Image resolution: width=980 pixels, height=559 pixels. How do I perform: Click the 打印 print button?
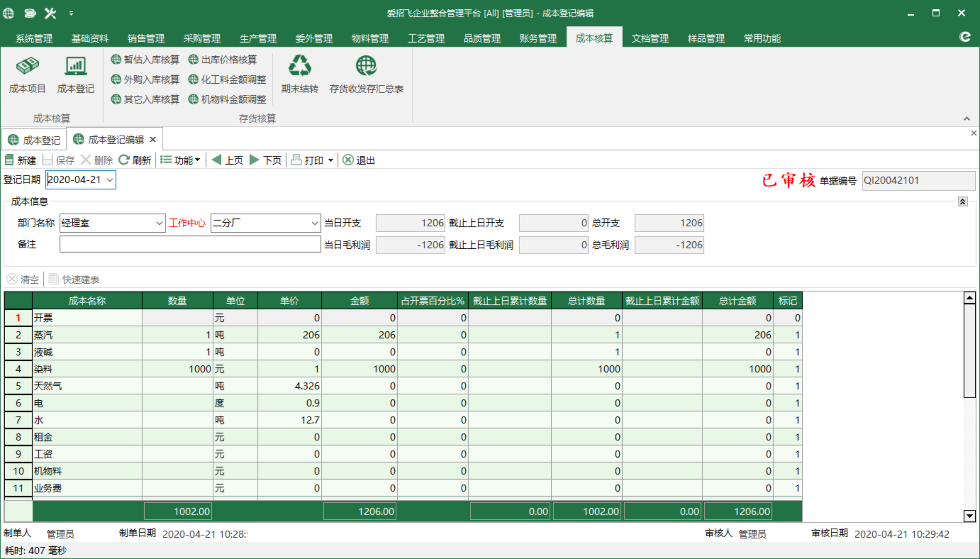[307, 160]
